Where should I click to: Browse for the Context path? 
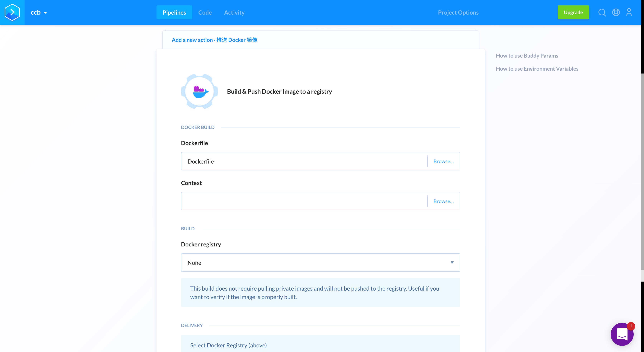(x=443, y=201)
